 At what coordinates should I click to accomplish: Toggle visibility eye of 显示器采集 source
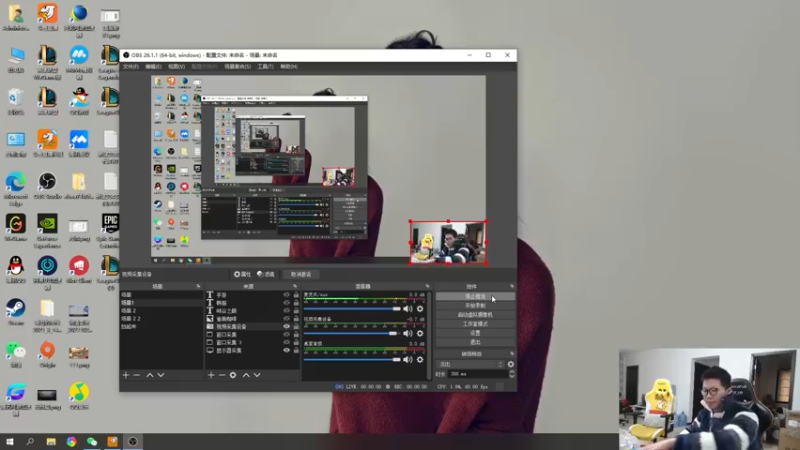point(286,351)
